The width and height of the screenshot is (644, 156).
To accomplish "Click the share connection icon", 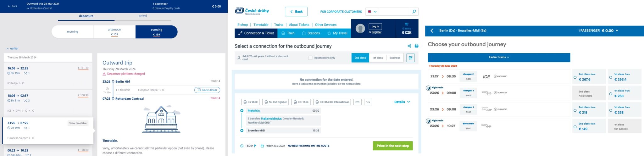I will [409, 46].
